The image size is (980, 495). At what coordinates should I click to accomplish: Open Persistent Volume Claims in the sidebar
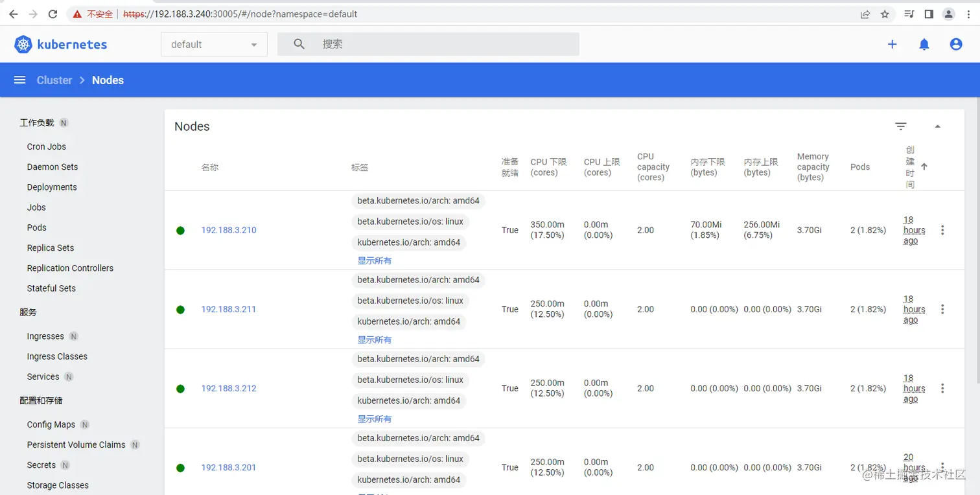point(76,444)
